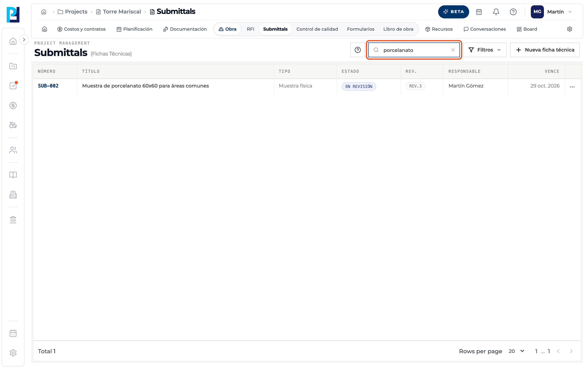Open Martín user menu dropdown
Screen dimensions: 588x368
552,12
